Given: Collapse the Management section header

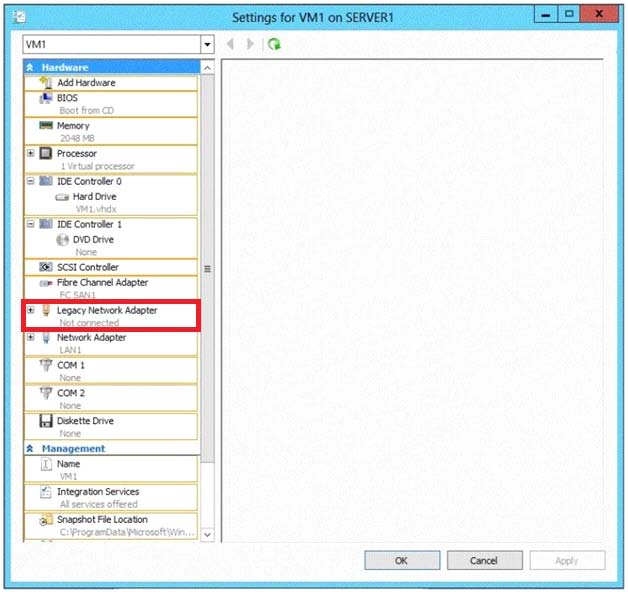Looking at the screenshot, I should (x=31, y=449).
